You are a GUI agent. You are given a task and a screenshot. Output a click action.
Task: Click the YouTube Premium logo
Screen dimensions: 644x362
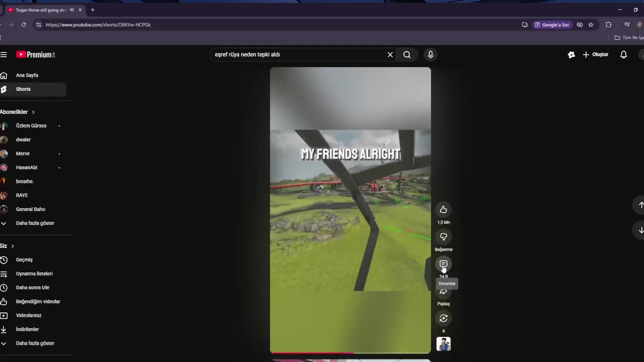pos(35,54)
